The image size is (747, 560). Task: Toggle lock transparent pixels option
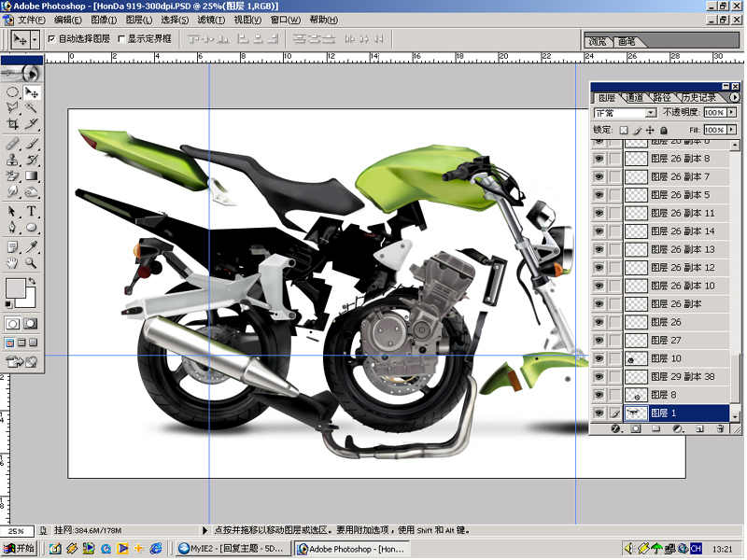624,130
